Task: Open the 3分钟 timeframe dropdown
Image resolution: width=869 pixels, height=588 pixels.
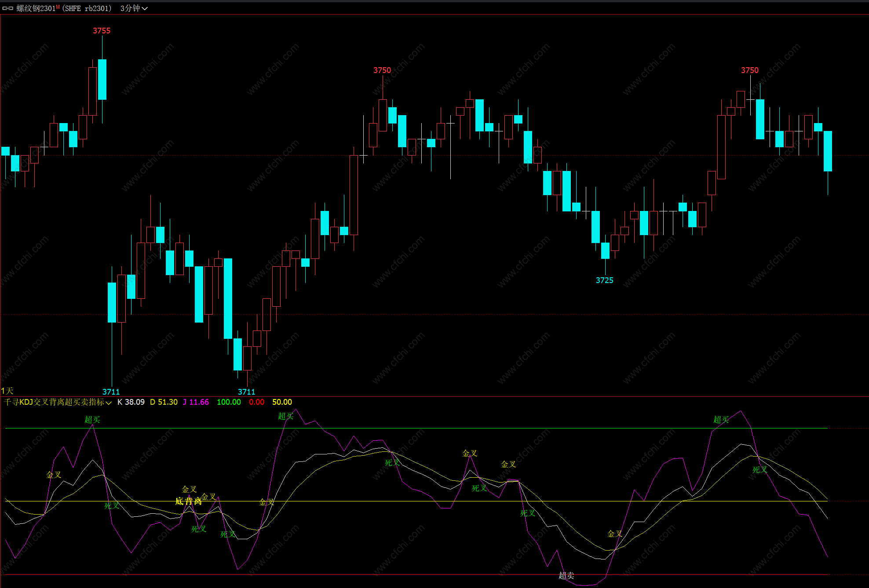Action: (x=130, y=8)
